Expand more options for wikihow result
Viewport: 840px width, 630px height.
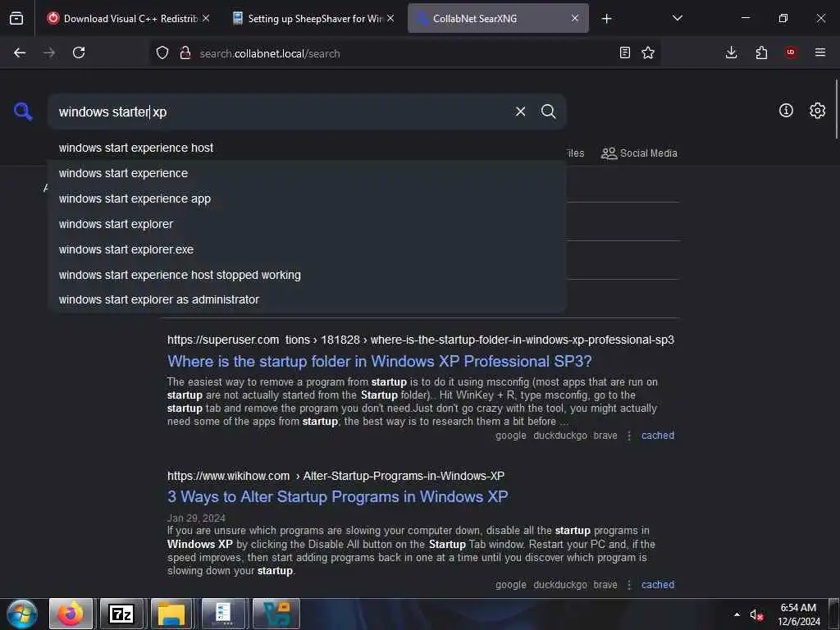629,584
